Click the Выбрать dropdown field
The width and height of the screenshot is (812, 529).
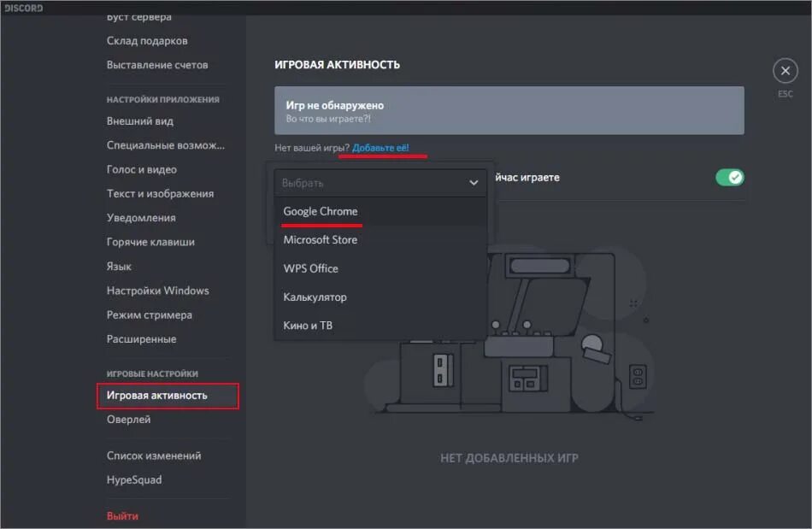point(380,183)
